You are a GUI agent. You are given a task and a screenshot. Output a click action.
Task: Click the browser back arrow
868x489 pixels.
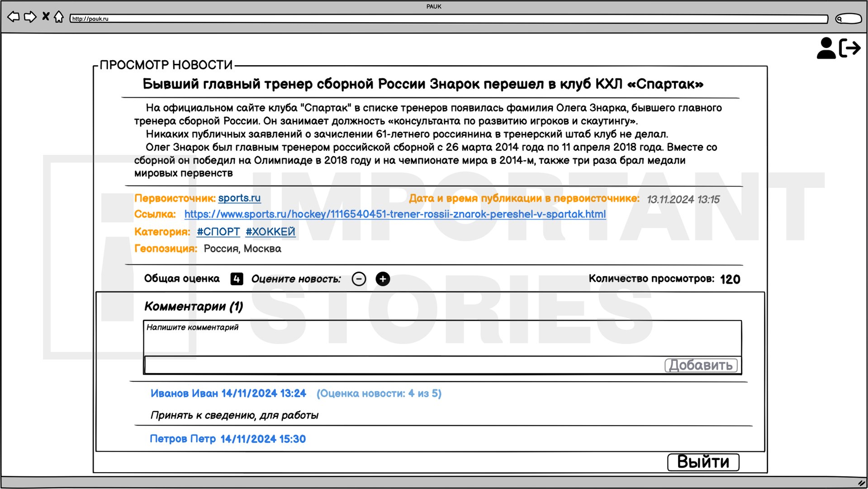14,17
